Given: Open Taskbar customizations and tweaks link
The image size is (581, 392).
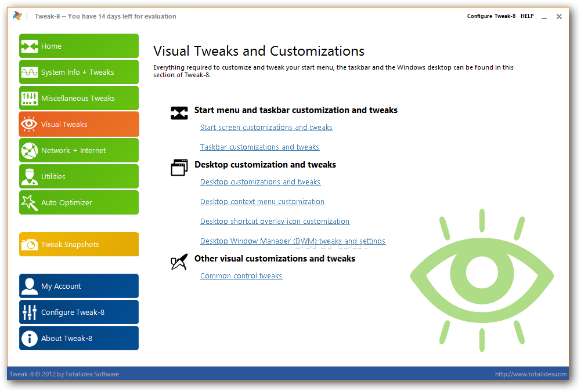Looking at the screenshot, I should click(260, 147).
